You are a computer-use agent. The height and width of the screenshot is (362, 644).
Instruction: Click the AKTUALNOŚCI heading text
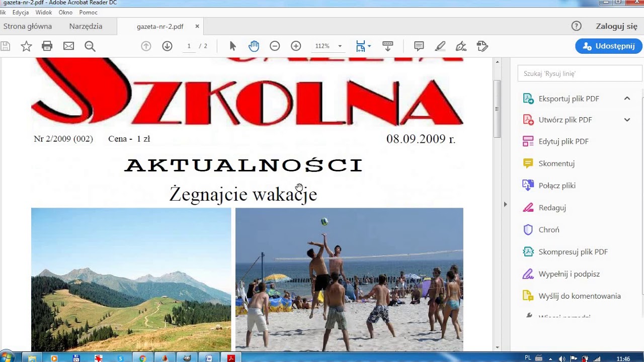244,165
